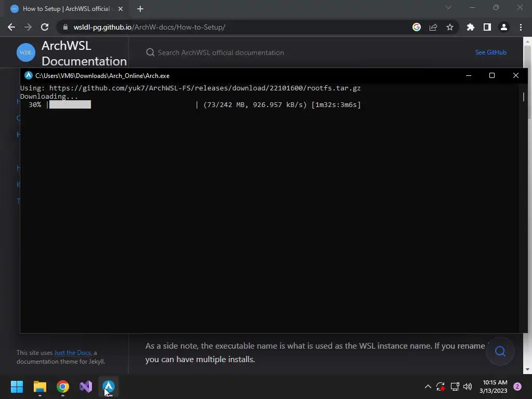Image resolution: width=532 pixels, height=399 pixels.
Task: Select Arch app taskbar icon
Action: click(109, 387)
